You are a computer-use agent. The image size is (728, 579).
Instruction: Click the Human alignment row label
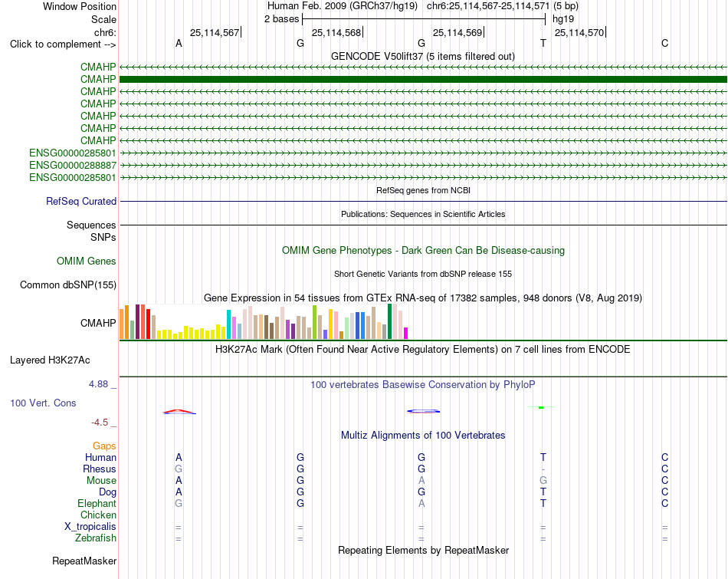pyautogui.click(x=100, y=458)
